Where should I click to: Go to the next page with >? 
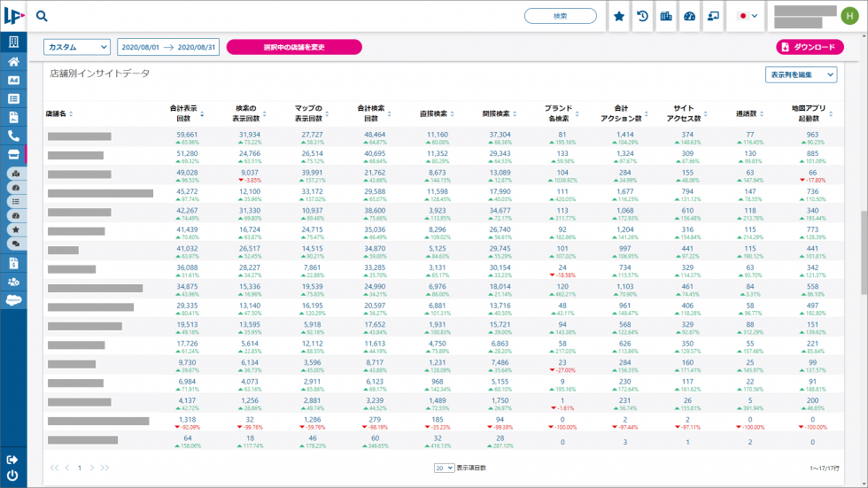tap(92, 469)
